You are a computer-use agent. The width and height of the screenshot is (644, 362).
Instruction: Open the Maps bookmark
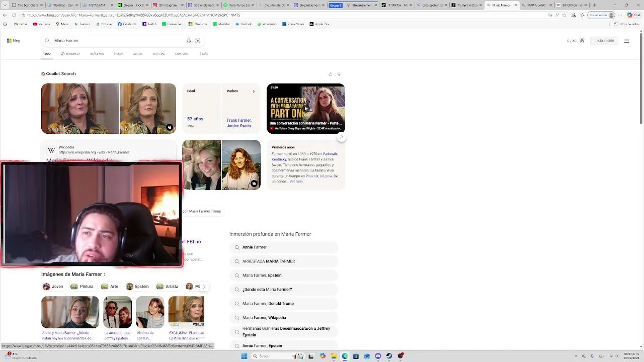point(62,24)
